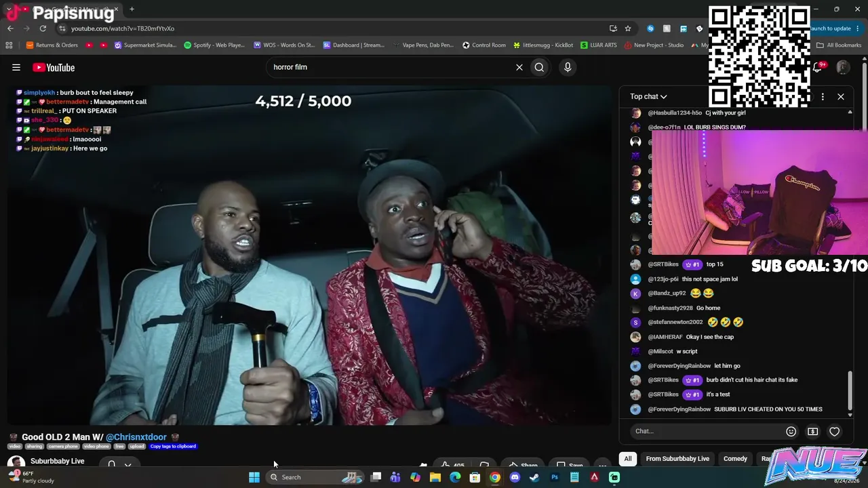Screen dimensions: 868x488
Task: Click @SRTBikes comment 'it's a test'
Action: pos(718,394)
